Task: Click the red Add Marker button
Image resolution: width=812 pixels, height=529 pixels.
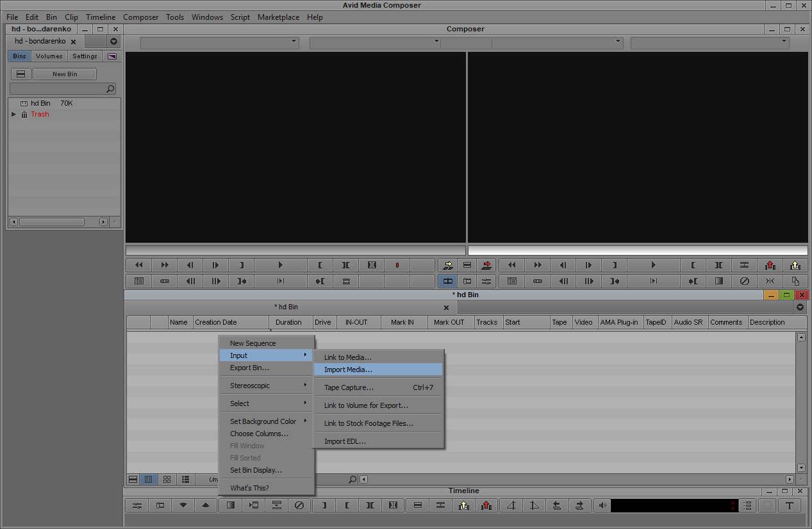Action: 397,265
